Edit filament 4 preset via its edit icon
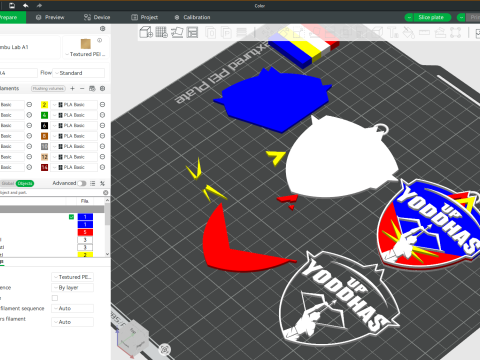The height and width of the screenshot is (360, 480). tap(102, 115)
